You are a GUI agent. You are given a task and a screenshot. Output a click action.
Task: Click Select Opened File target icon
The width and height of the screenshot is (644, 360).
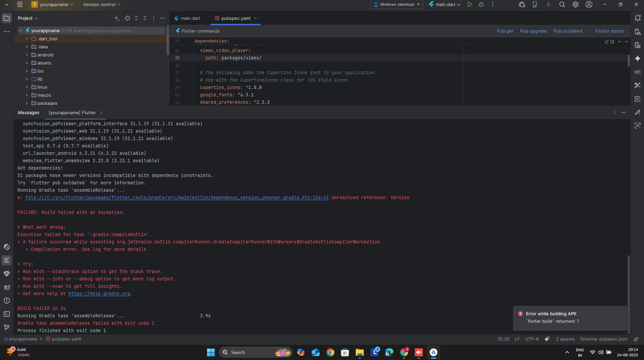(x=128, y=18)
